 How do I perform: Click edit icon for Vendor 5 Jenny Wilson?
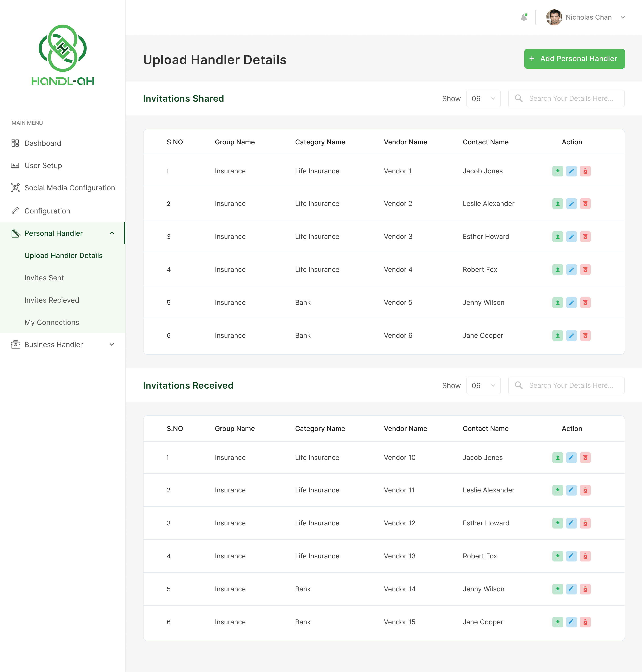[571, 303]
